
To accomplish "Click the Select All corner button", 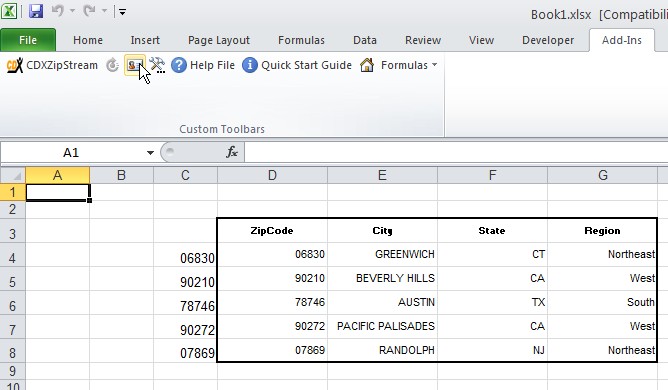I will 13,175.
